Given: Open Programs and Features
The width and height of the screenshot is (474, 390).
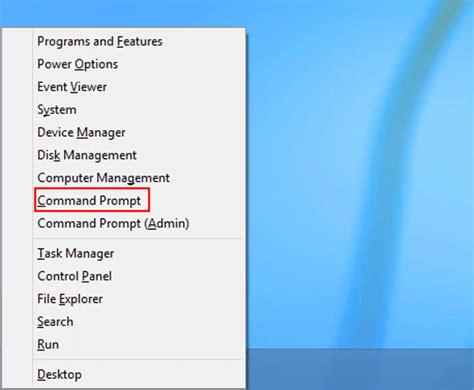Looking at the screenshot, I should (100, 42).
